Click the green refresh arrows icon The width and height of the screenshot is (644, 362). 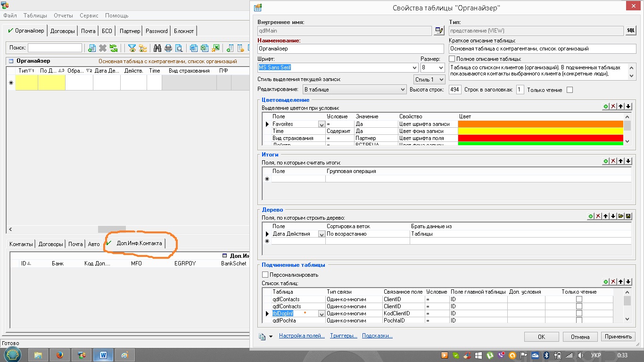[114, 48]
